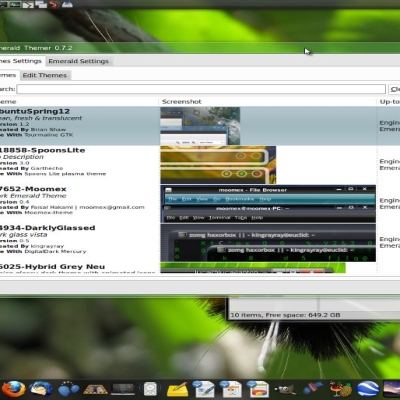This screenshot has height=400, width=400.
Task: Click in the theme search field
Action: pyautogui.click(x=201, y=89)
